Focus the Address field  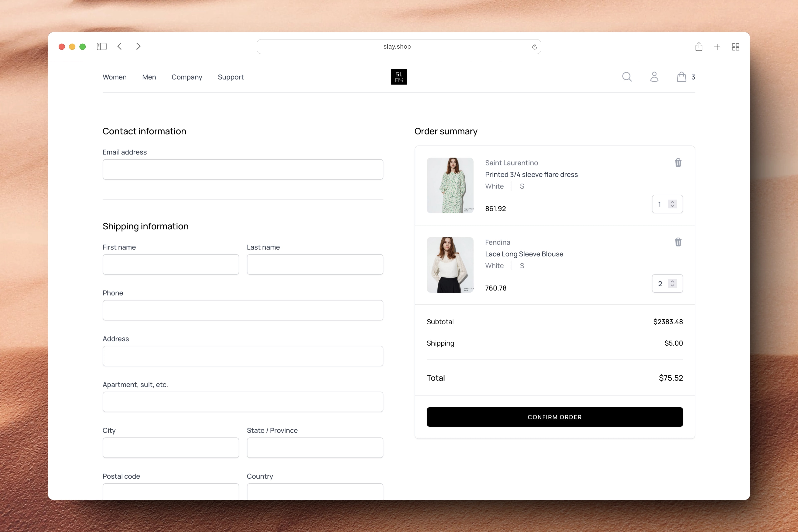coord(243,356)
